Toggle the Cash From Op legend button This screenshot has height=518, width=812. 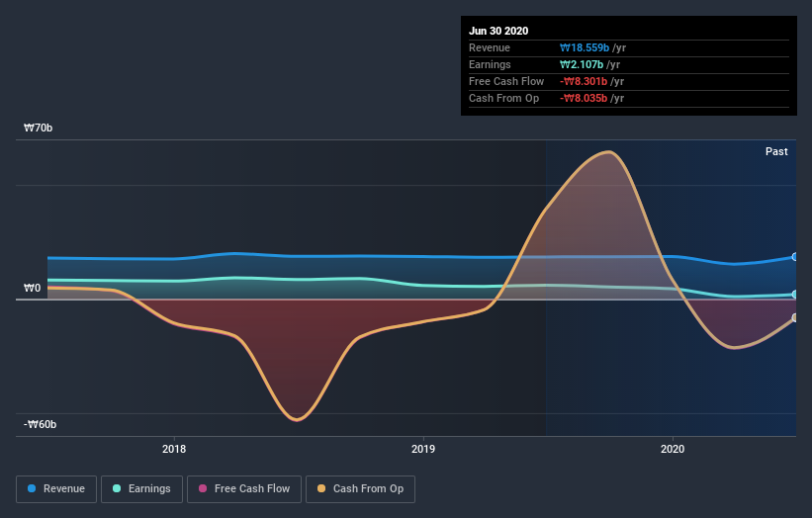pos(360,489)
